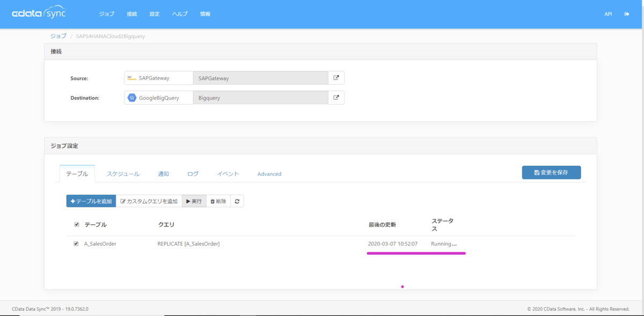Screen dimensions: 644x316
Task: Click the refresh icon button in table toolbar
Action: 237,201
